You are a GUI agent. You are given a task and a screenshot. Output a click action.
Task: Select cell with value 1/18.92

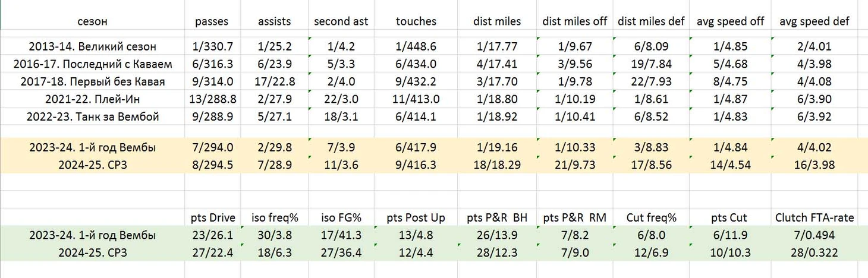pyautogui.click(x=497, y=116)
